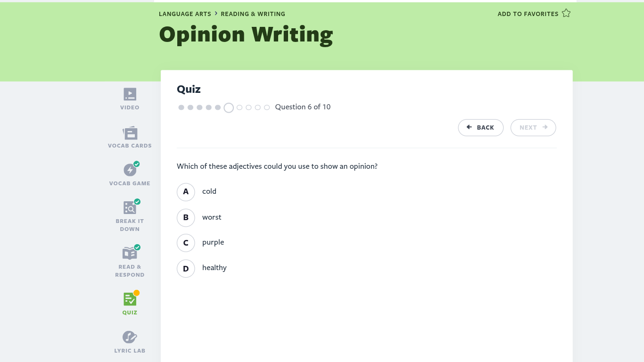Open the Read & Respond book icon
The width and height of the screenshot is (644, 362).
pyautogui.click(x=130, y=253)
